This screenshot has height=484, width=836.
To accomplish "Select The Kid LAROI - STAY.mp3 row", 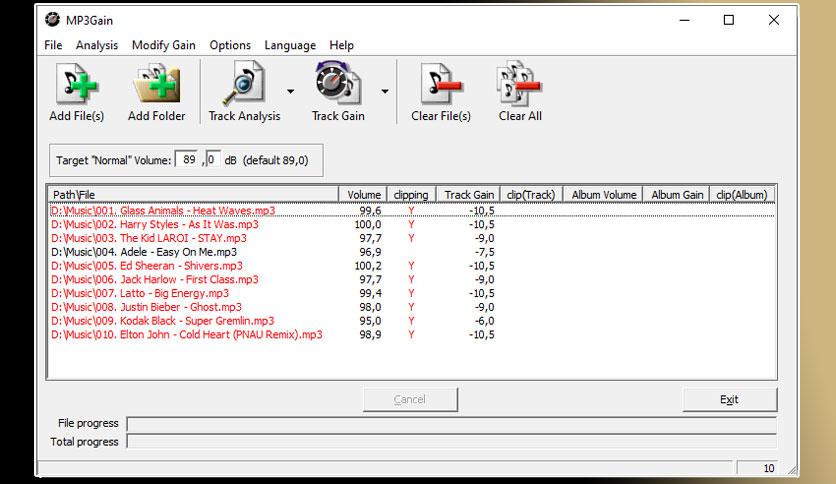I will pyautogui.click(x=412, y=238).
